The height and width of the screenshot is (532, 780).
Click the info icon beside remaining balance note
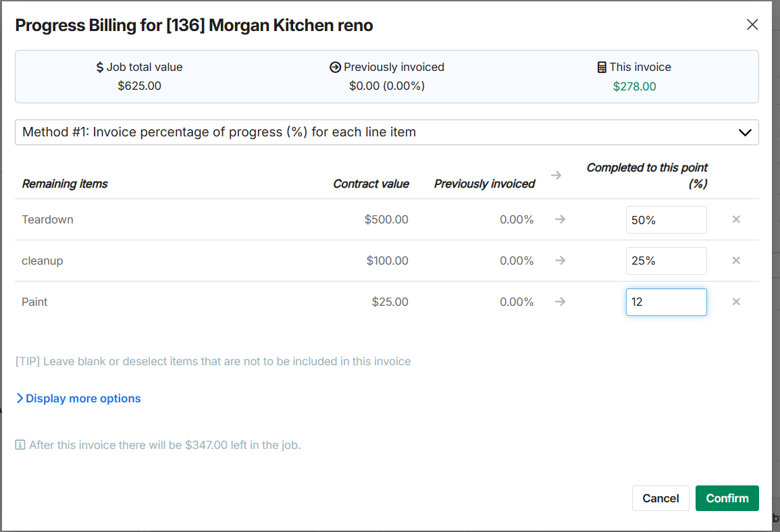pos(20,445)
